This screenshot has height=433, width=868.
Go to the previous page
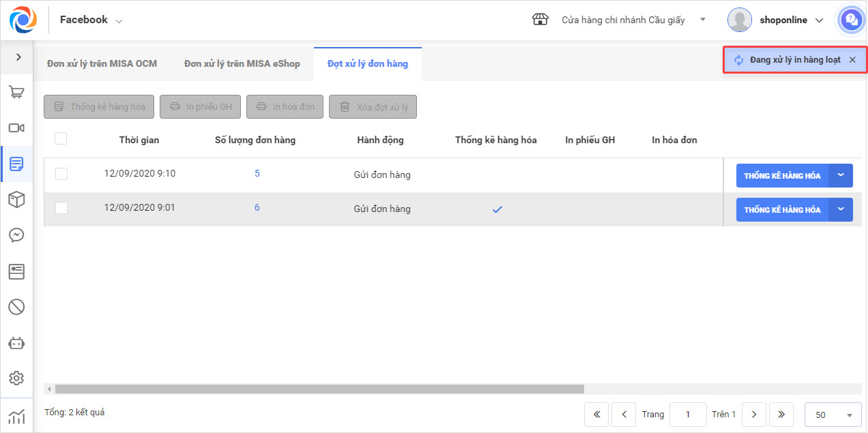624,415
